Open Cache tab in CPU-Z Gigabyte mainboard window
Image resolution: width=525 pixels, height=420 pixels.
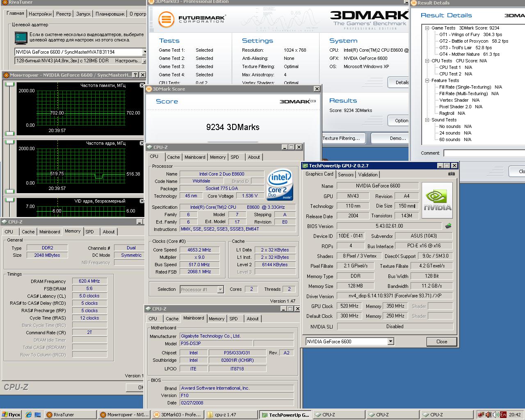tap(172, 319)
